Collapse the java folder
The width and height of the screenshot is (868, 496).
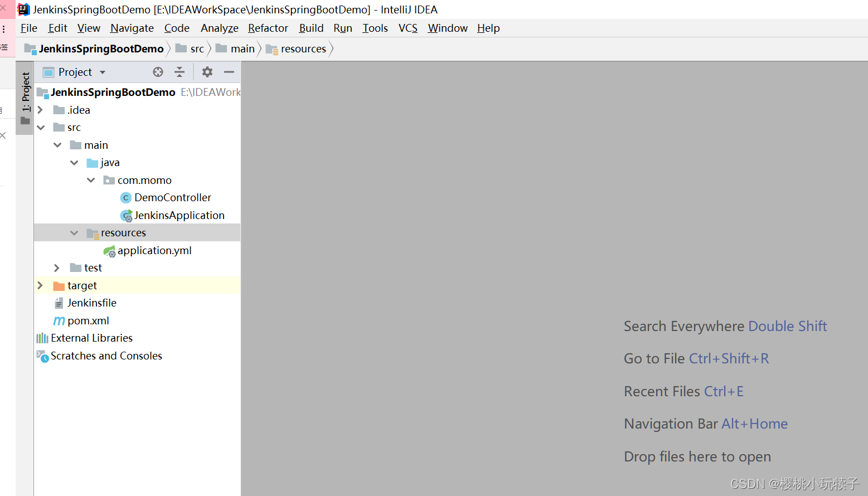pyautogui.click(x=74, y=163)
